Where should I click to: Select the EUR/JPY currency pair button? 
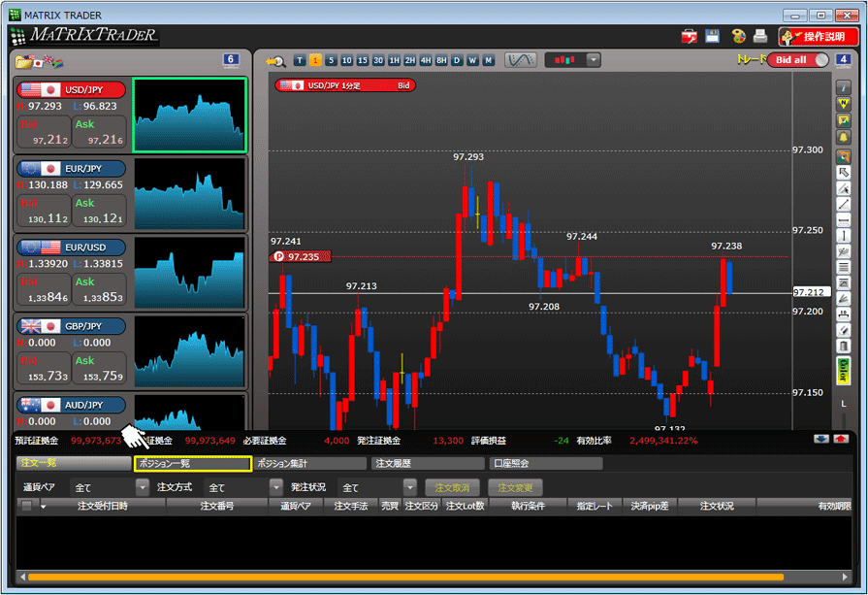pyautogui.click(x=72, y=169)
